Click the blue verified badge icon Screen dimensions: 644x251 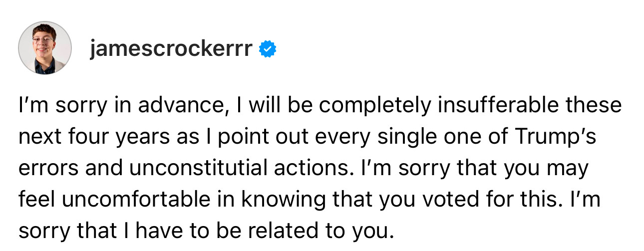coord(269,49)
